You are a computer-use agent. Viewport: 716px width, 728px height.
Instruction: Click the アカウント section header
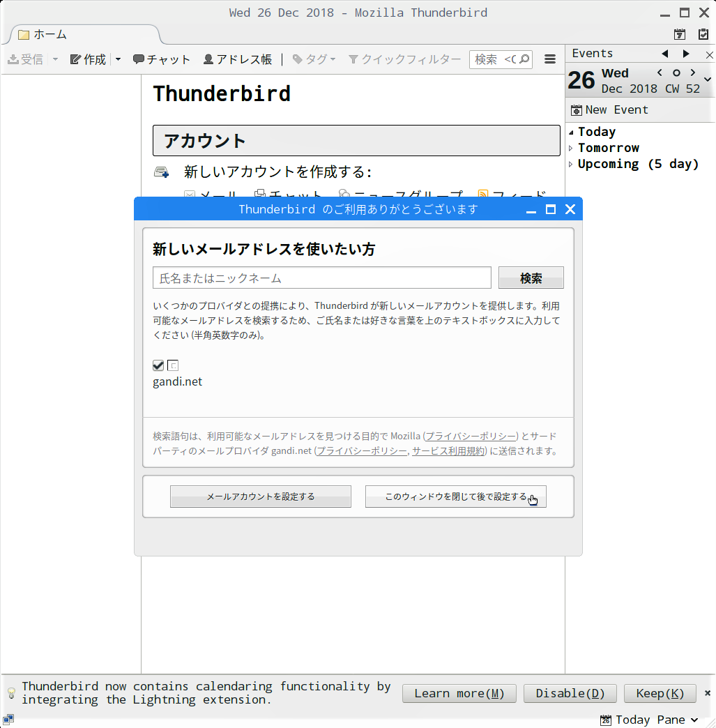pyautogui.click(x=357, y=140)
